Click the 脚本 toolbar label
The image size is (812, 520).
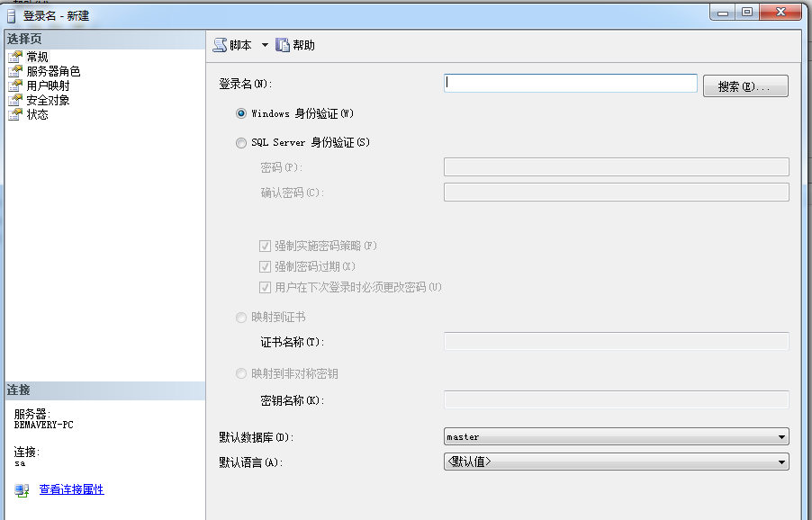[x=240, y=45]
